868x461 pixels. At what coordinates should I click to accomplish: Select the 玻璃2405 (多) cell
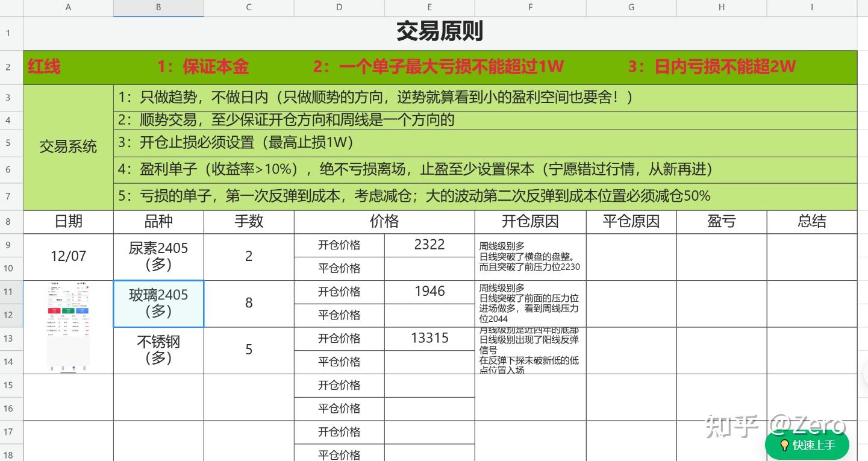158,304
